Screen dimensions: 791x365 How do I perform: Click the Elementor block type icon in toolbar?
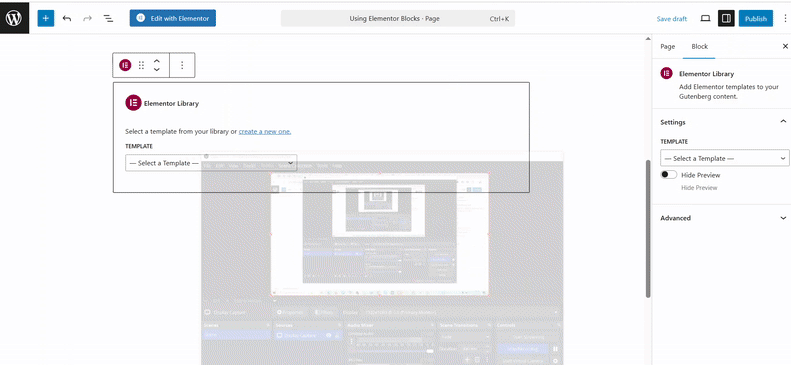click(125, 65)
